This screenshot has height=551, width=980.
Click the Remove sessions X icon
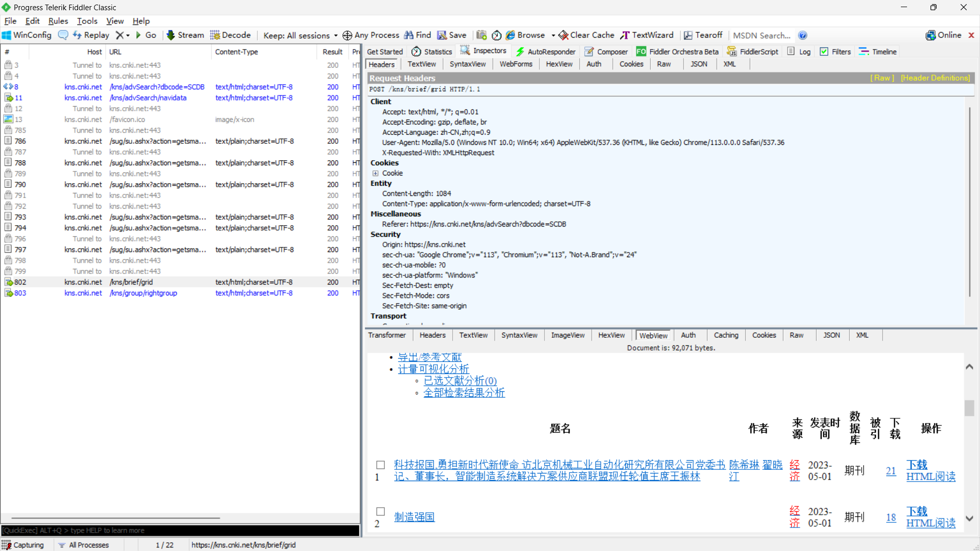click(119, 35)
